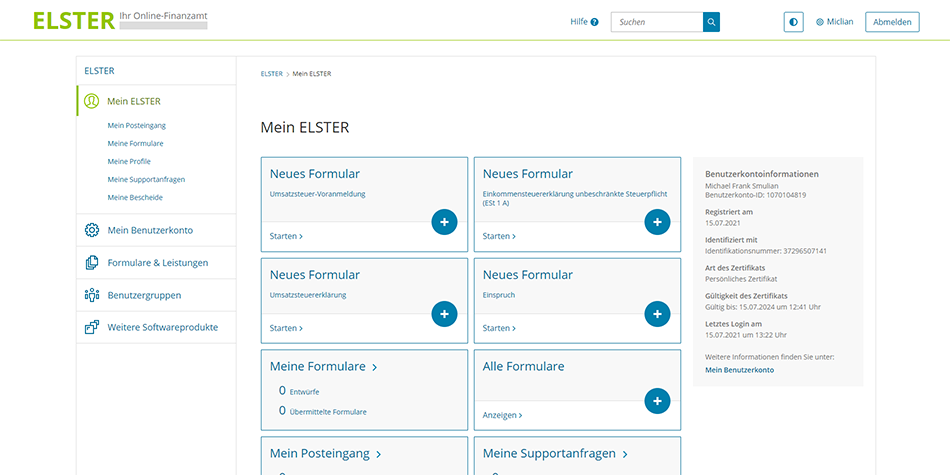
Task: Click the Mein ELSTER page heading
Action: pos(305,128)
